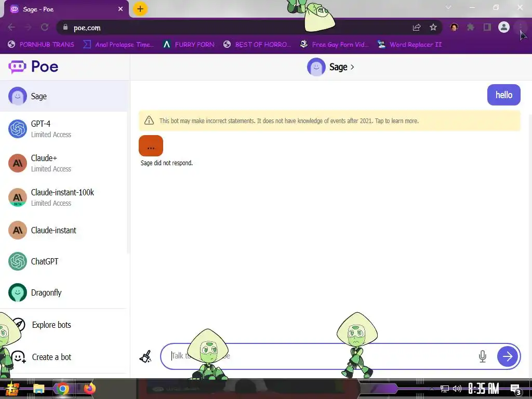Close the Sage - Poe tab
This screenshot has height=399, width=532.
[121, 9]
